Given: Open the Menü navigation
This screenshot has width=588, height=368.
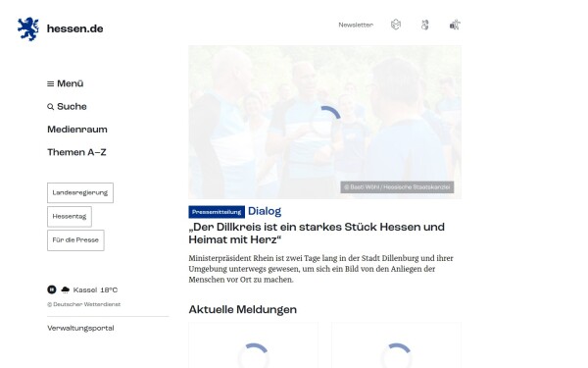Looking at the screenshot, I should (66, 83).
